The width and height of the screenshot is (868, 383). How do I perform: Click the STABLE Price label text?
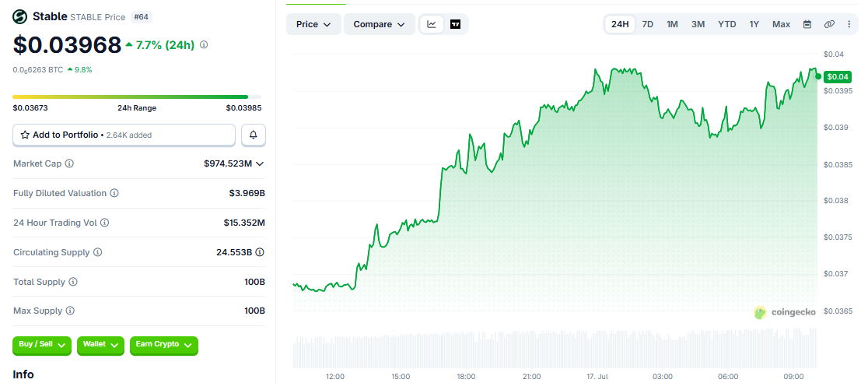tap(98, 17)
